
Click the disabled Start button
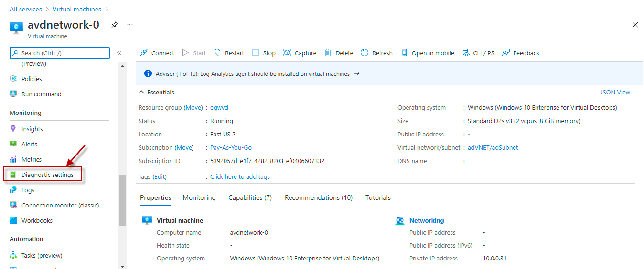pos(194,53)
